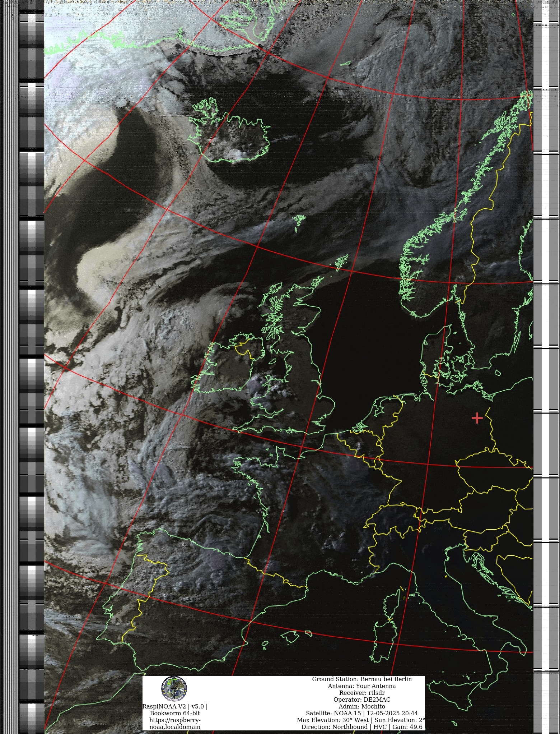This screenshot has height=734, width=560.
Task: Click the RaspiNOAA circular logo
Action: tap(174, 689)
